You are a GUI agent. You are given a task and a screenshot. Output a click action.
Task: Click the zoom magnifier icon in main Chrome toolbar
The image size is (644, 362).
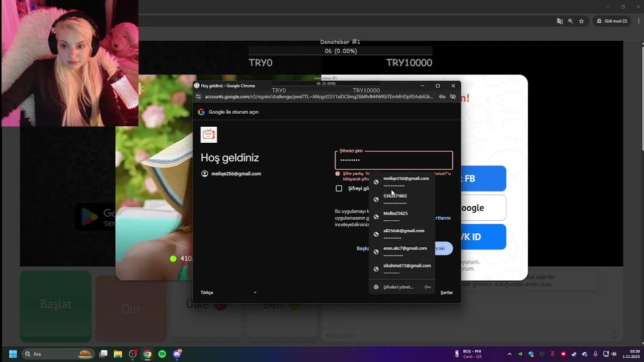[571, 21]
